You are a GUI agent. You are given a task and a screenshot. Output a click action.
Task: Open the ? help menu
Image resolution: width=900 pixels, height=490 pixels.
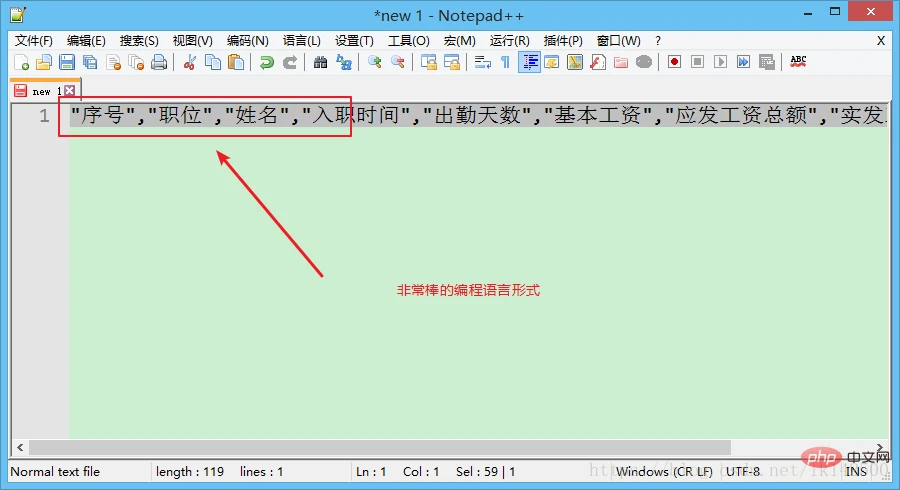[658, 41]
